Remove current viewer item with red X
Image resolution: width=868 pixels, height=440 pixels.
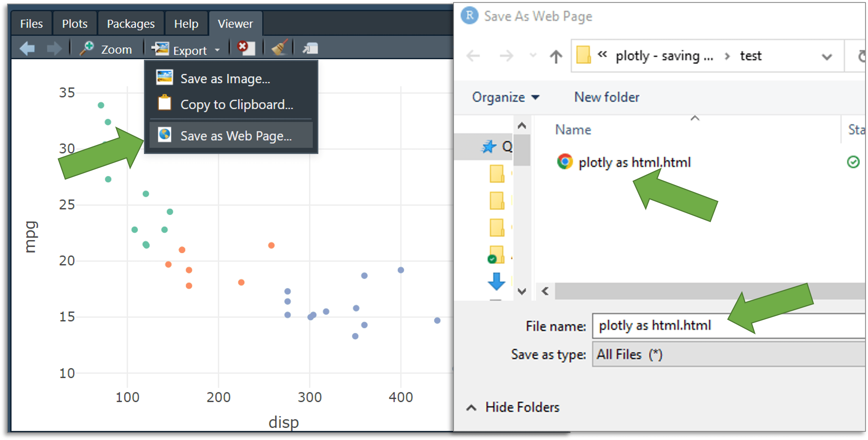246,48
